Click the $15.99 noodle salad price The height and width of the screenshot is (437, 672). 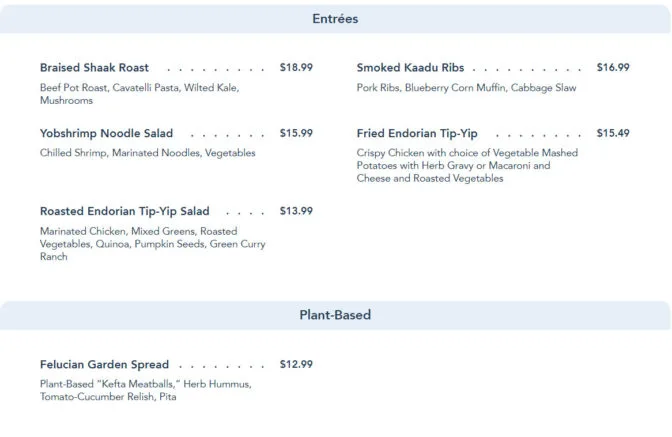296,133
